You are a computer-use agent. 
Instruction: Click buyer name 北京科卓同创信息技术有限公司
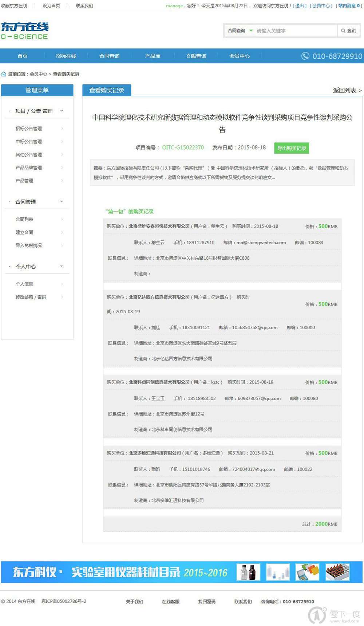[159, 382]
